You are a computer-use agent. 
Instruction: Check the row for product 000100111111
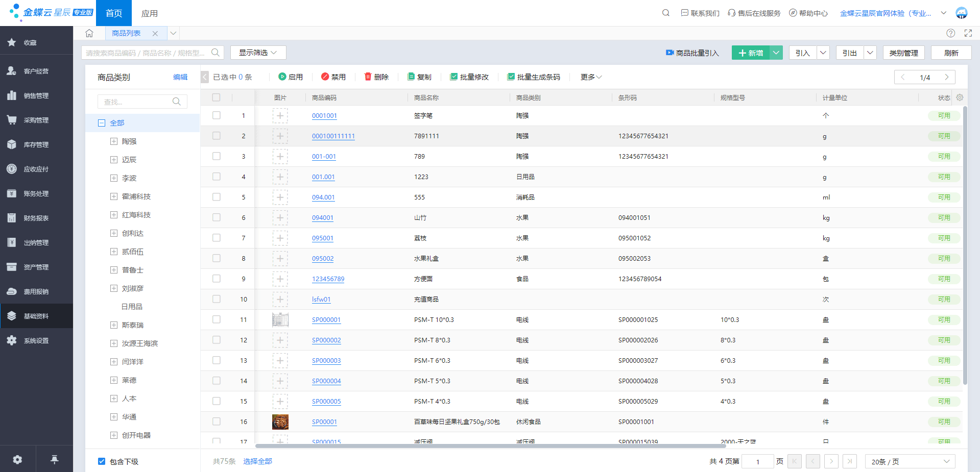click(x=217, y=136)
